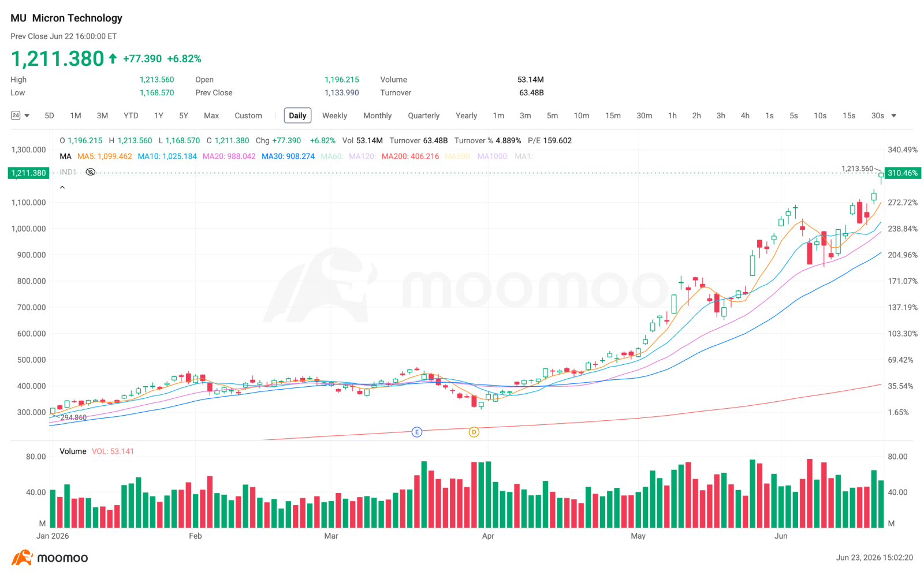Click the Volume indicator label
This screenshot has height=575, width=924.
[x=73, y=451]
